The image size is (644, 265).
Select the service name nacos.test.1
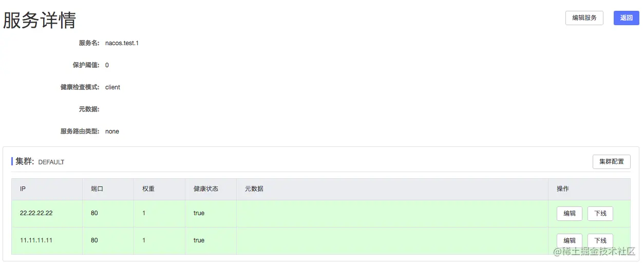pyautogui.click(x=122, y=43)
